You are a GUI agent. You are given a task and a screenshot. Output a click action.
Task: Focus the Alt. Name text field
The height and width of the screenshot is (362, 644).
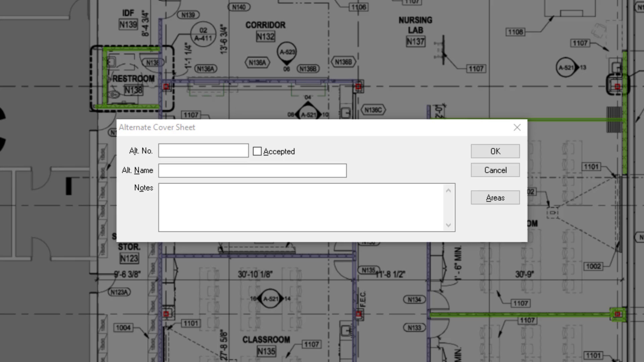(252, 171)
